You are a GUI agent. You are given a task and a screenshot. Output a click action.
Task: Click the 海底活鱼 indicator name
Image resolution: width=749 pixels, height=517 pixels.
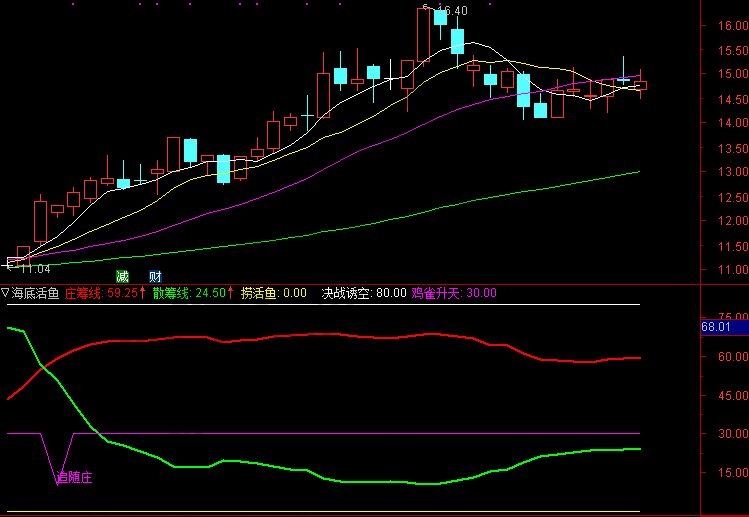pyautogui.click(x=35, y=293)
